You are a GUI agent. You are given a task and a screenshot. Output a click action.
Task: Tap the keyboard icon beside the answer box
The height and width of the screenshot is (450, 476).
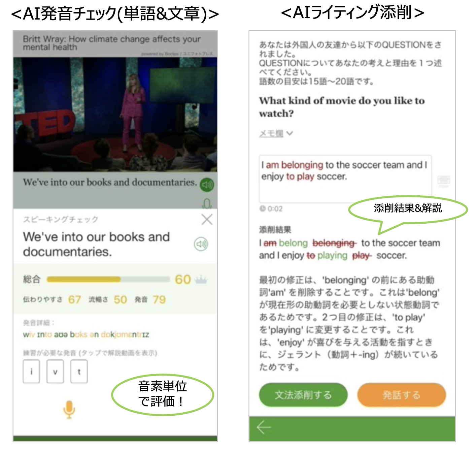pos(444,180)
